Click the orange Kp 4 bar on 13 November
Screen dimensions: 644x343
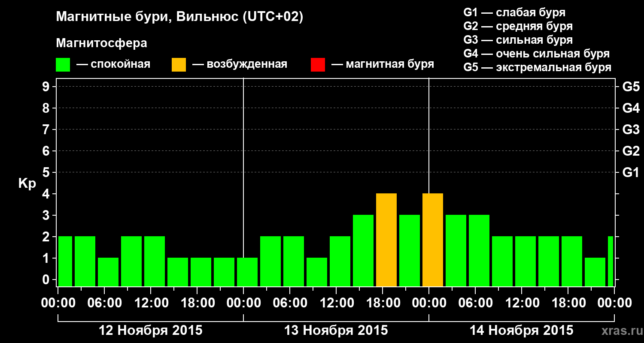[x=386, y=240]
